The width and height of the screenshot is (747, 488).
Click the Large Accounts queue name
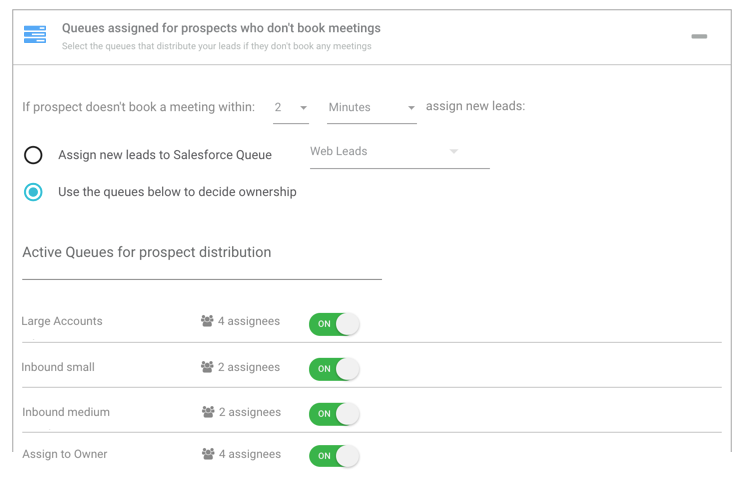point(62,321)
